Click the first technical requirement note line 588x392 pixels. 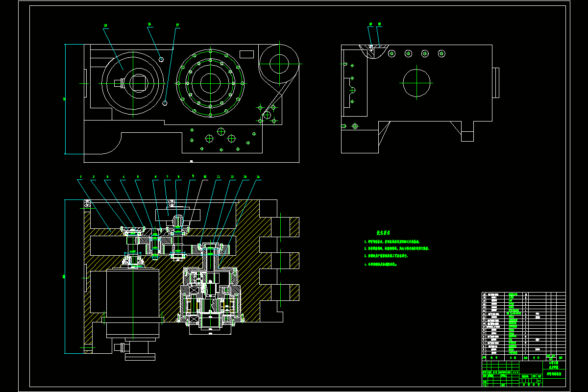[x=392, y=242]
